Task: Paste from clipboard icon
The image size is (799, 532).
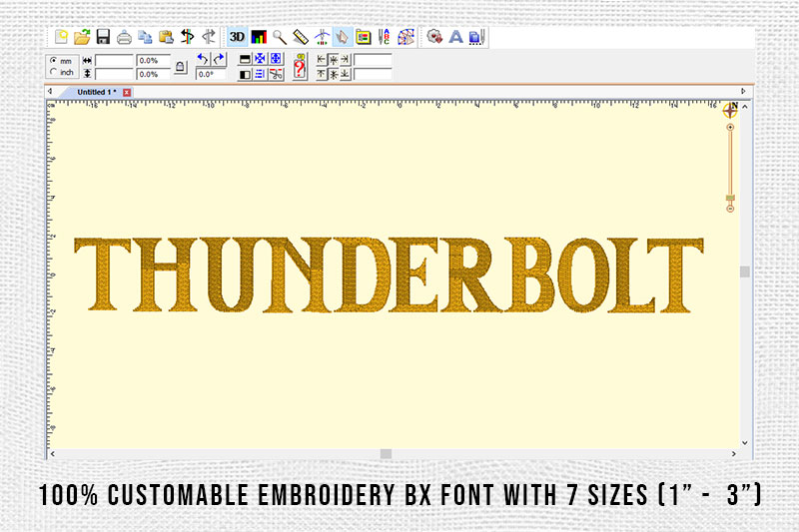Action: tap(166, 37)
